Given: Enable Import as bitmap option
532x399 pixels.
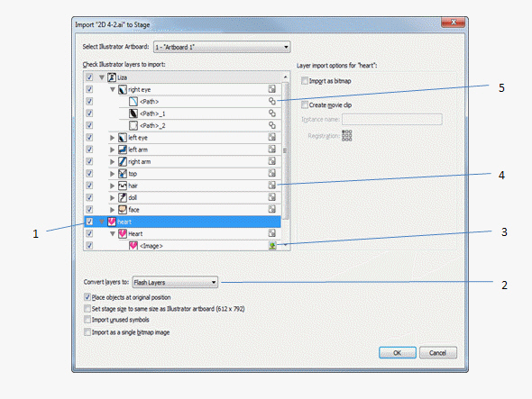Looking at the screenshot, I should 305,81.
